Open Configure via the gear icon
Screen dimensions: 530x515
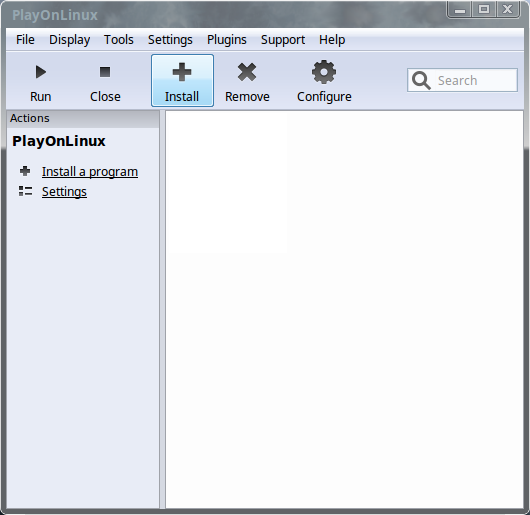[x=324, y=72]
